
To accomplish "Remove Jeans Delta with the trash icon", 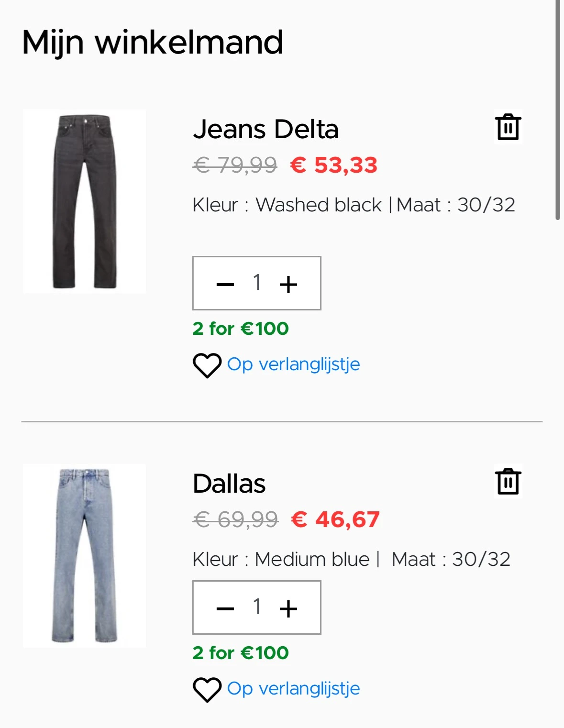I will coord(508,127).
